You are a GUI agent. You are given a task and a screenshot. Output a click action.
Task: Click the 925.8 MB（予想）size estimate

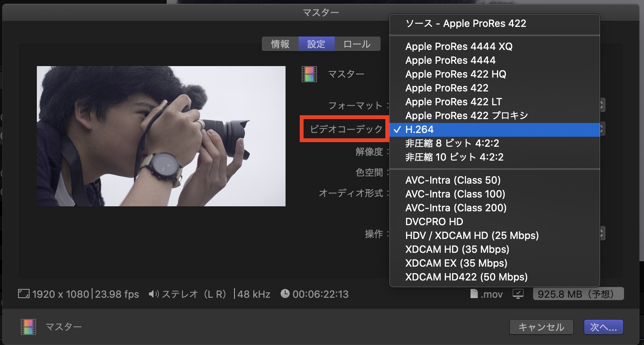tap(578, 294)
